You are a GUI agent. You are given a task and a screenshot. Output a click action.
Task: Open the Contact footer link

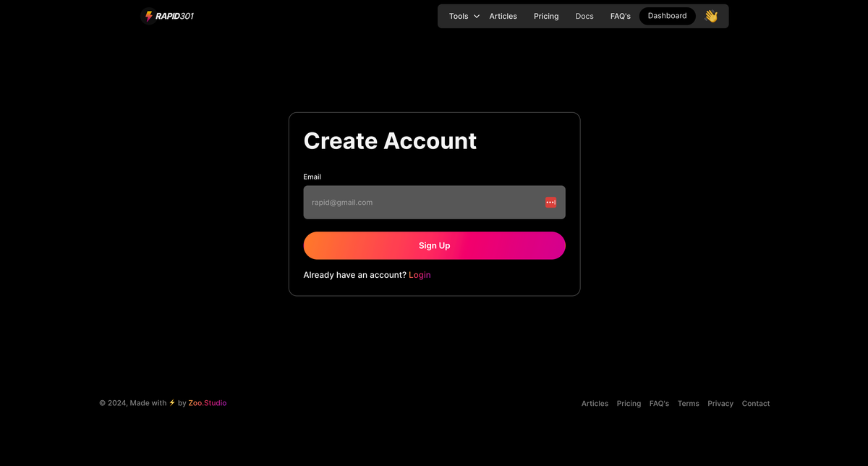[756, 404]
